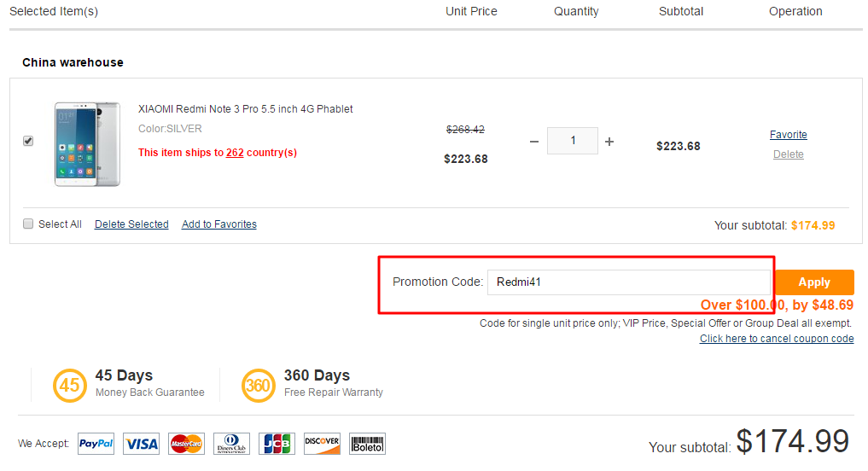Click the Diners Club icon
868x471 pixels.
pos(231,444)
